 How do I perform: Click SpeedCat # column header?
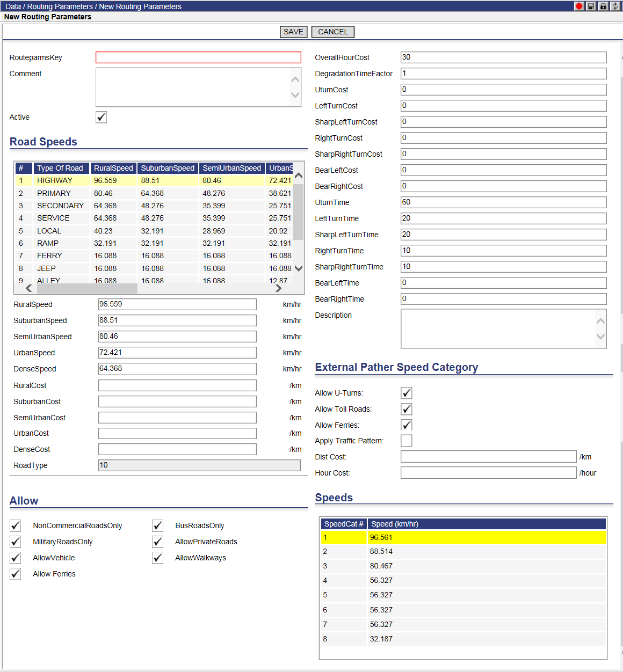click(344, 524)
